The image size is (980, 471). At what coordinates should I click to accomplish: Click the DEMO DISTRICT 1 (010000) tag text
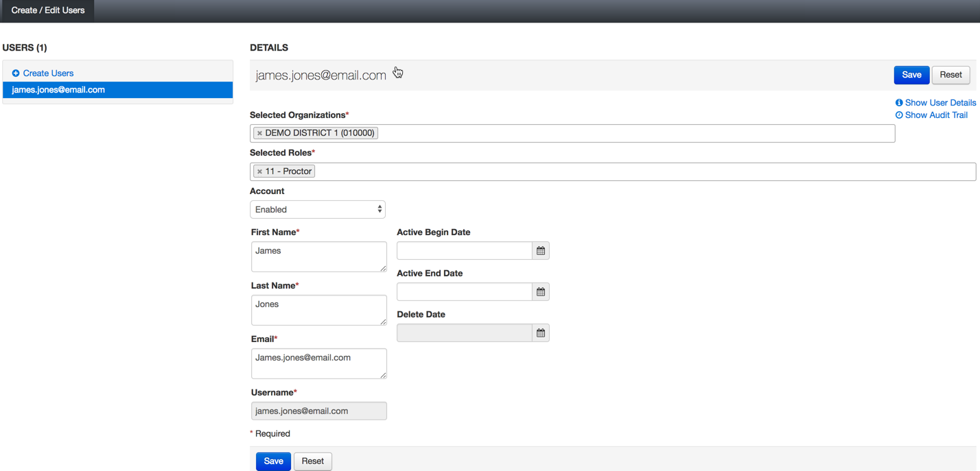tap(320, 133)
